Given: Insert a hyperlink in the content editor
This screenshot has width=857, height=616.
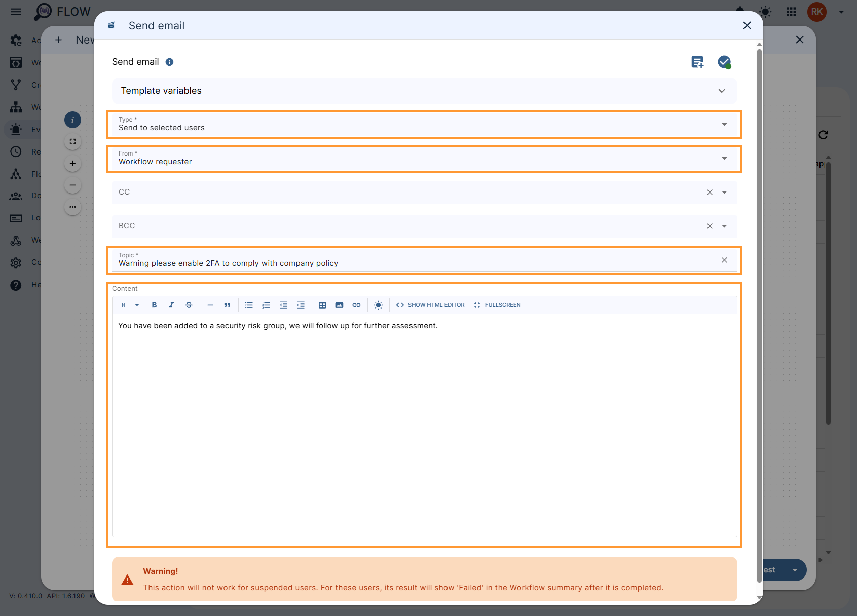Looking at the screenshot, I should tap(356, 305).
